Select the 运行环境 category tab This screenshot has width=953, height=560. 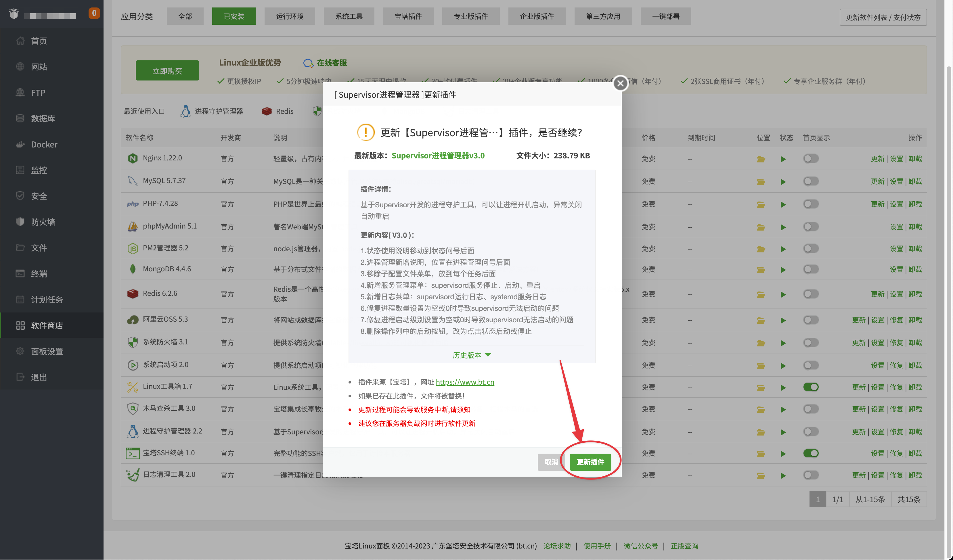(290, 16)
